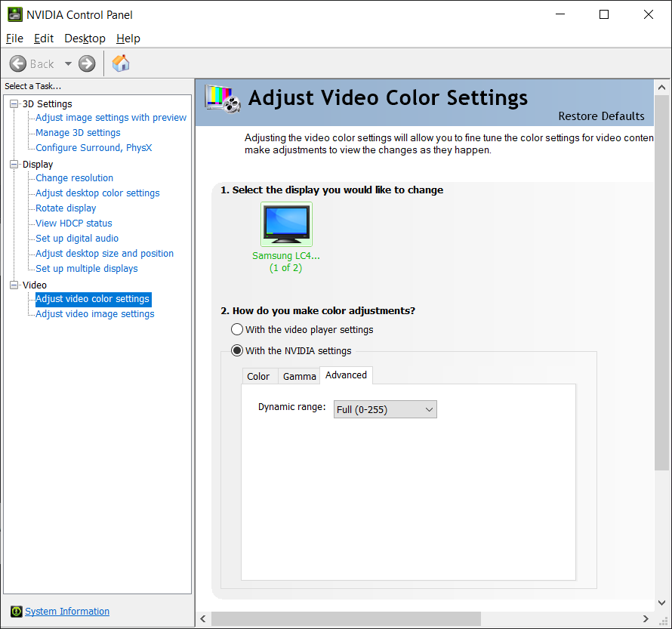Collapse the 3D Settings tree node

14,104
